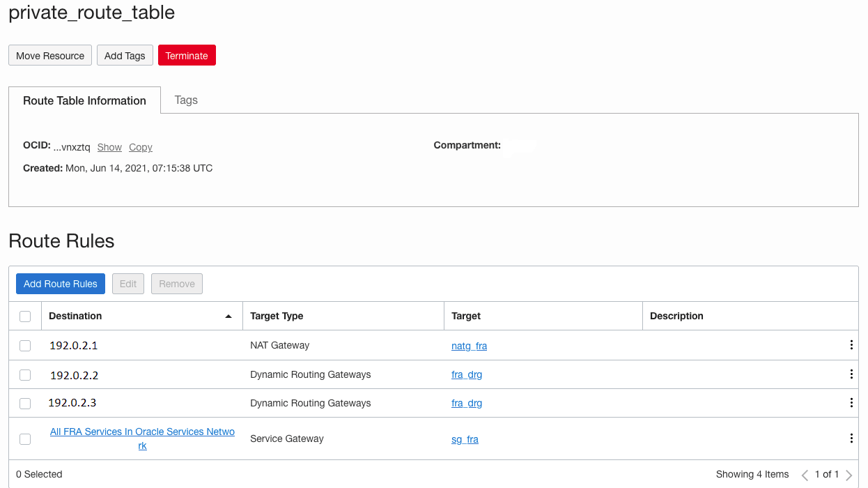Open the natg_fra target link

pyautogui.click(x=469, y=346)
